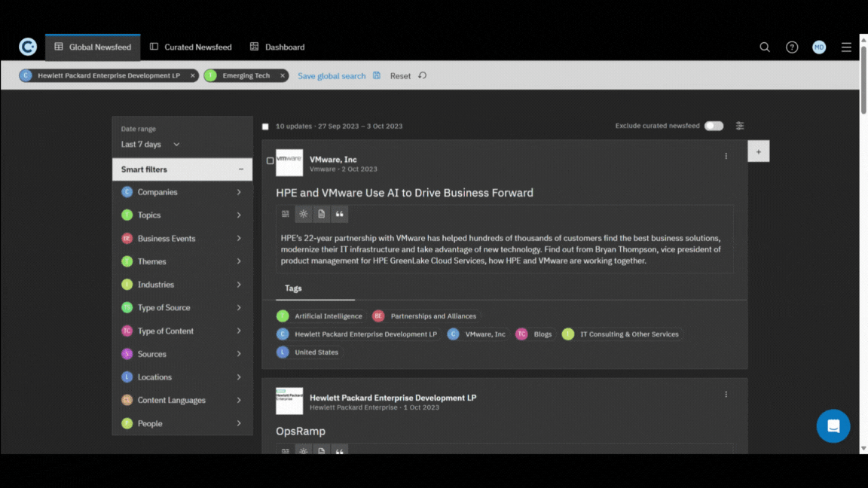
Task: Check the checkbox on the VMware article
Action: pyautogui.click(x=269, y=160)
